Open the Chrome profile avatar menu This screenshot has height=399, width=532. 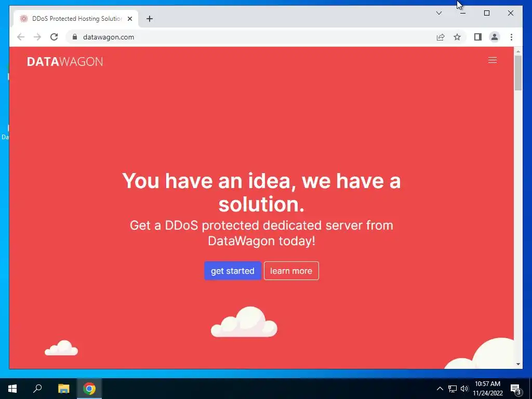point(495,37)
